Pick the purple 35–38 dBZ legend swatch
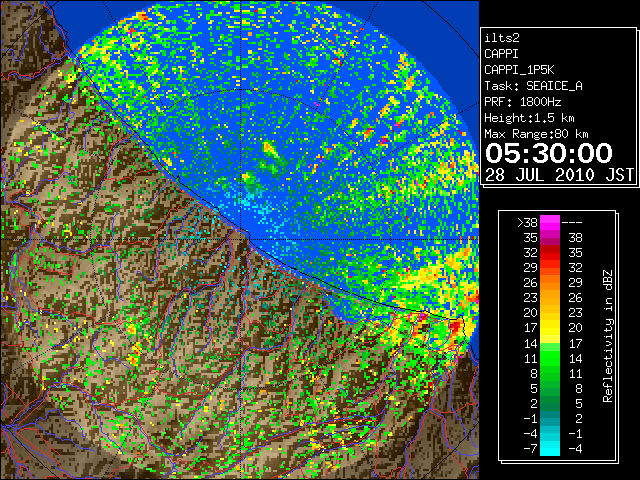The image size is (640, 480). 550,238
